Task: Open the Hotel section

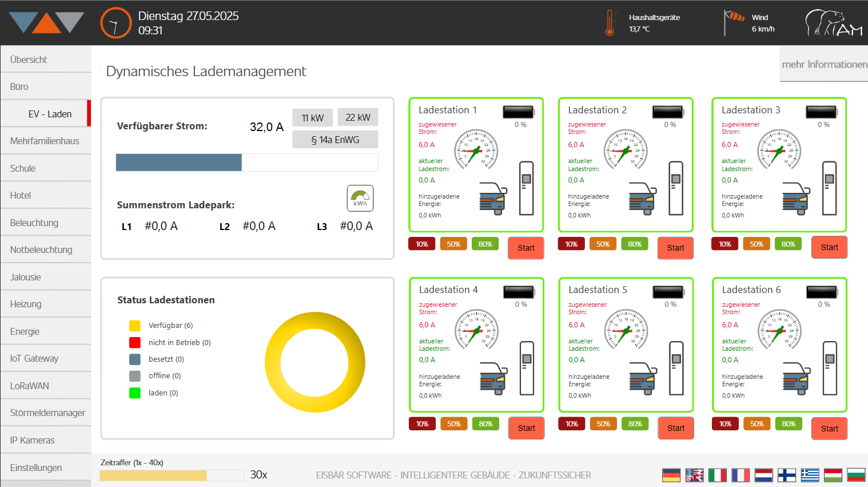Action: click(46, 195)
